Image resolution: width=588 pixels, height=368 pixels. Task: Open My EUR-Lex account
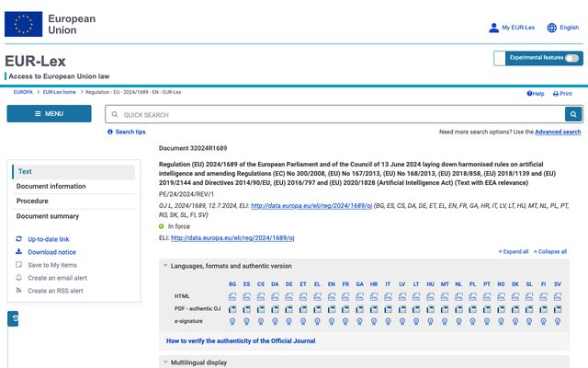tap(512, 28)
